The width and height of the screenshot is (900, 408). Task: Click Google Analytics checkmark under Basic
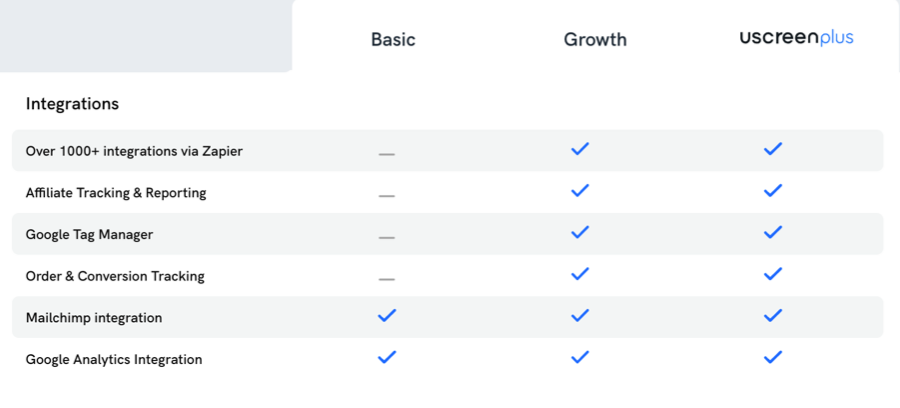pyautogui.click(x=387, y=358)
